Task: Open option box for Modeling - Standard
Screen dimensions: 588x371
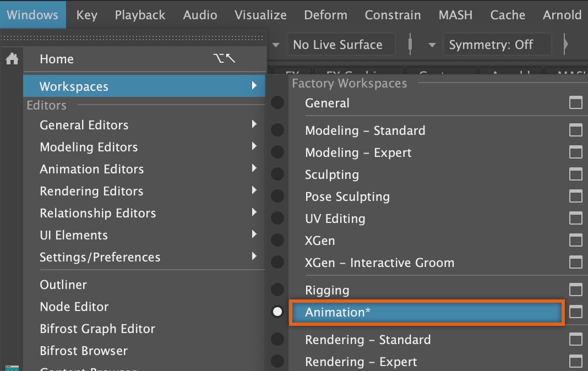Action: coord(576,130)
